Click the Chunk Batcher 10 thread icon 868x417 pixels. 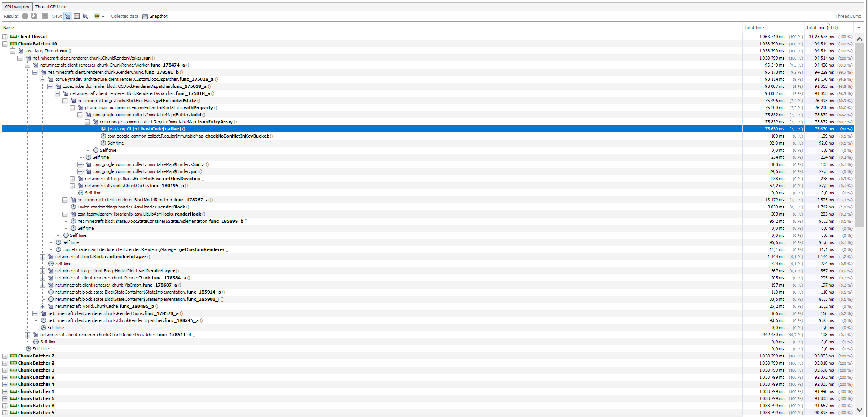click(x=13, y=44)
